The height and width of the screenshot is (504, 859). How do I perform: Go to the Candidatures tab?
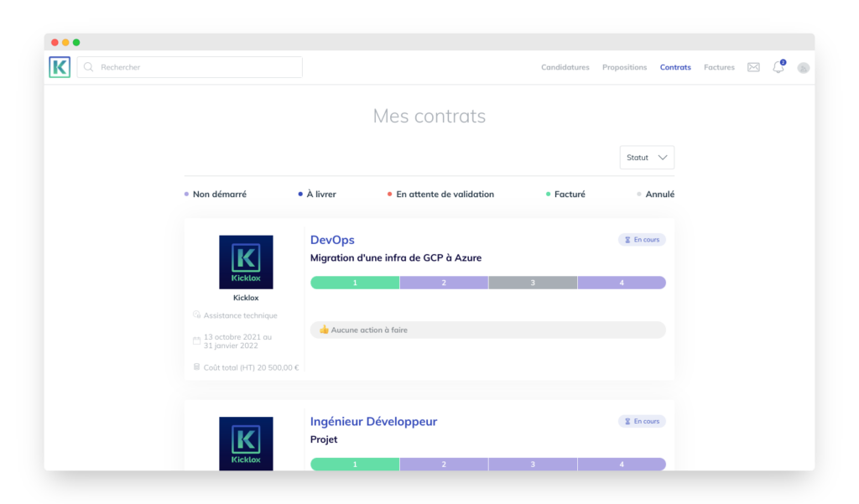tap(565, 67)
